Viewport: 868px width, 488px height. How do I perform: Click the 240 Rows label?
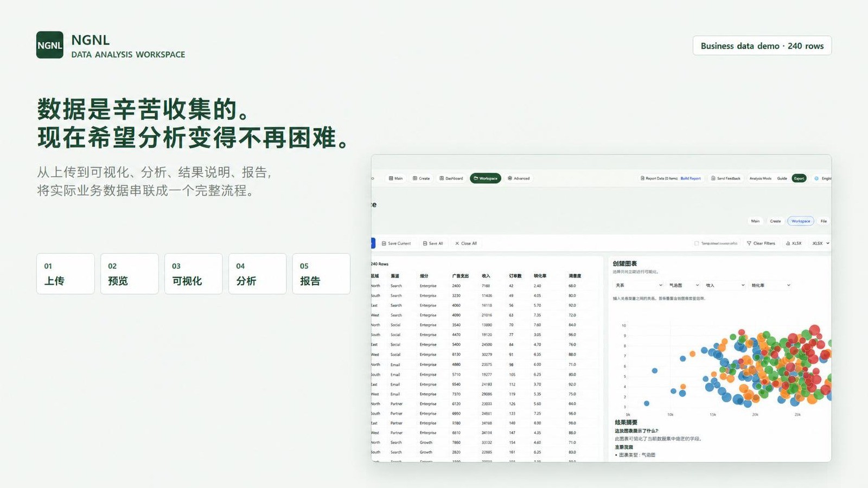click(380, 264)
